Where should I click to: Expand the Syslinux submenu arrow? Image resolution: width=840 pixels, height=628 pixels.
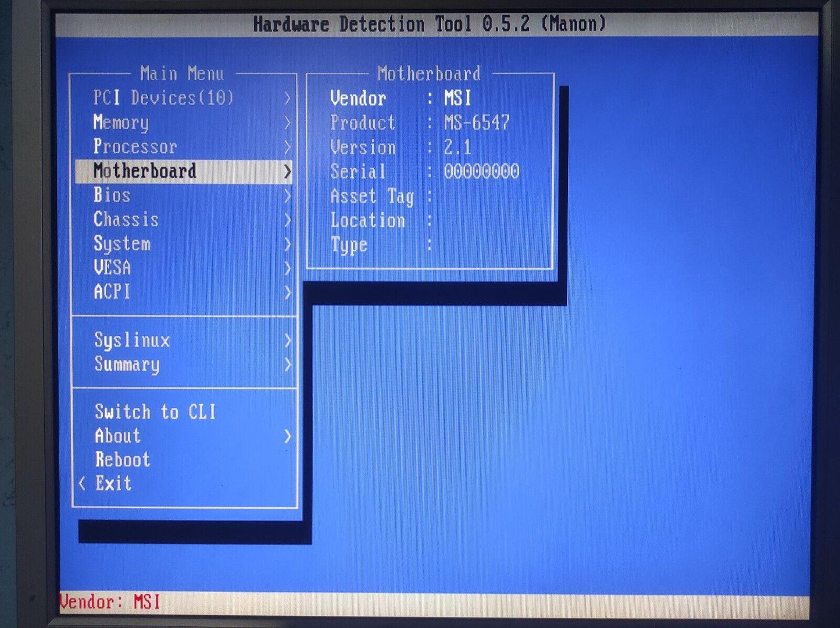pos(287,340)
